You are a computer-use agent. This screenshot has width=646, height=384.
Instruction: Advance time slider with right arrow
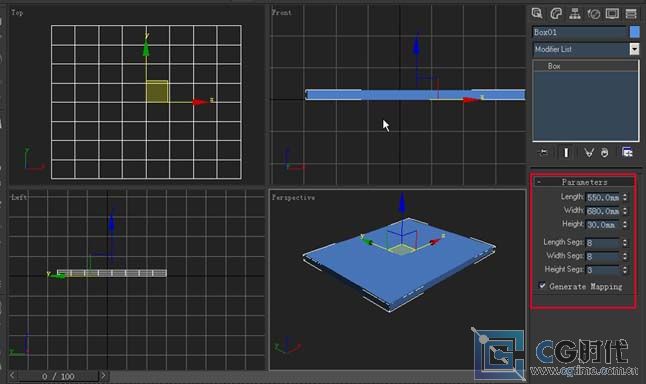coord(103,375)
